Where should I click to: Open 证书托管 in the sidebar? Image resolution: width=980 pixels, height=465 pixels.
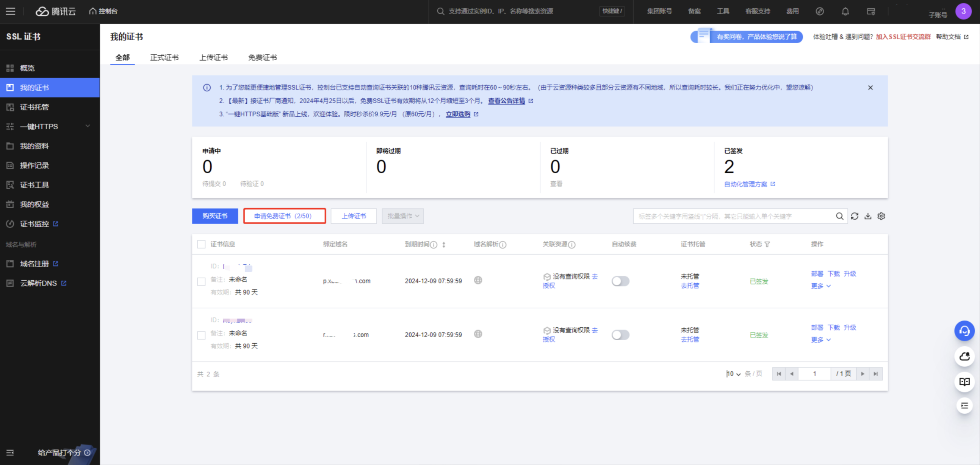(x=50, y=107)
